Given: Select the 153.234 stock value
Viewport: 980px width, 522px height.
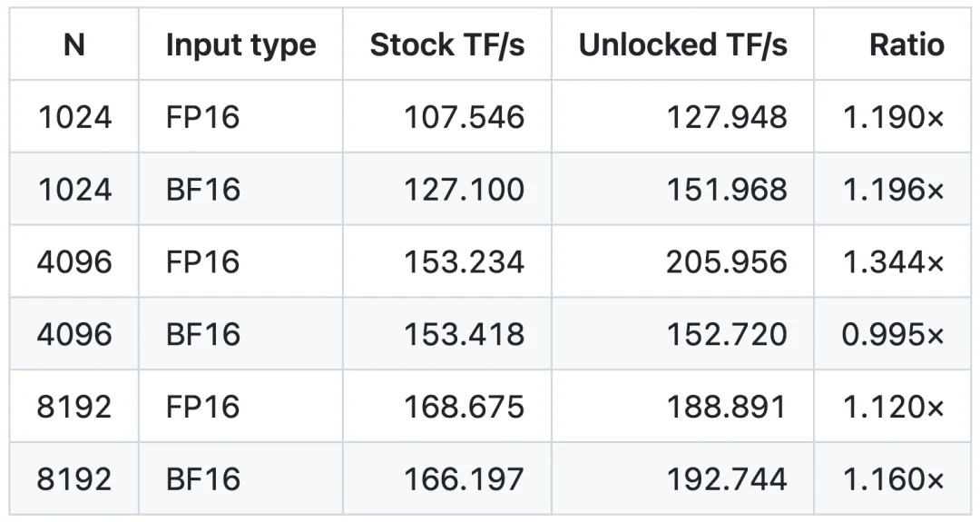Looking at the screenshot, I should click(464, 262).
